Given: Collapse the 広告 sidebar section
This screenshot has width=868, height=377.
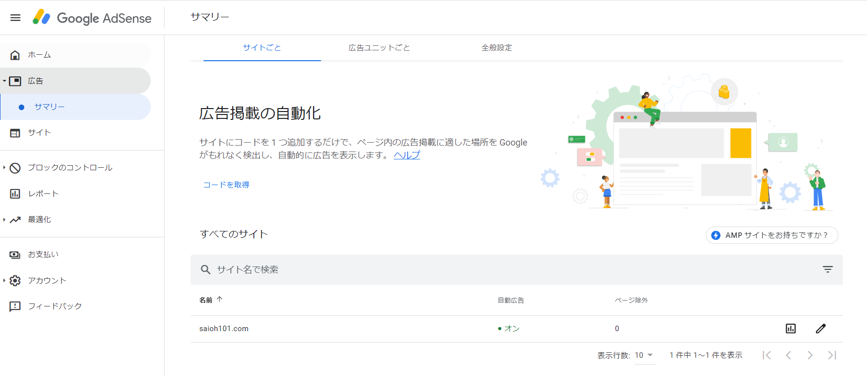Looking at the screenshot, I should 4,81.
